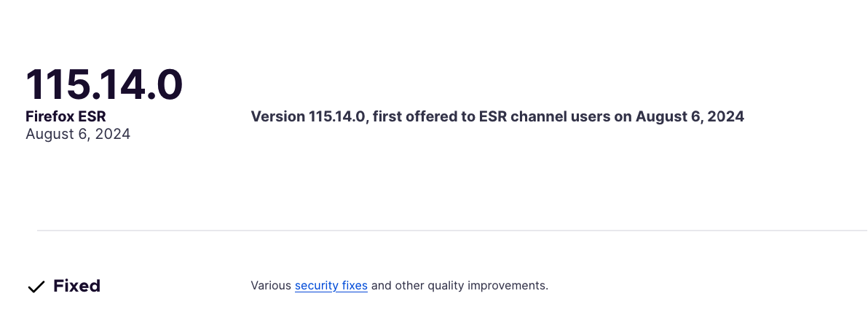Select the Firefox ESR product label
This screenshot has height=336, width=868.
[x=66, y=116]
